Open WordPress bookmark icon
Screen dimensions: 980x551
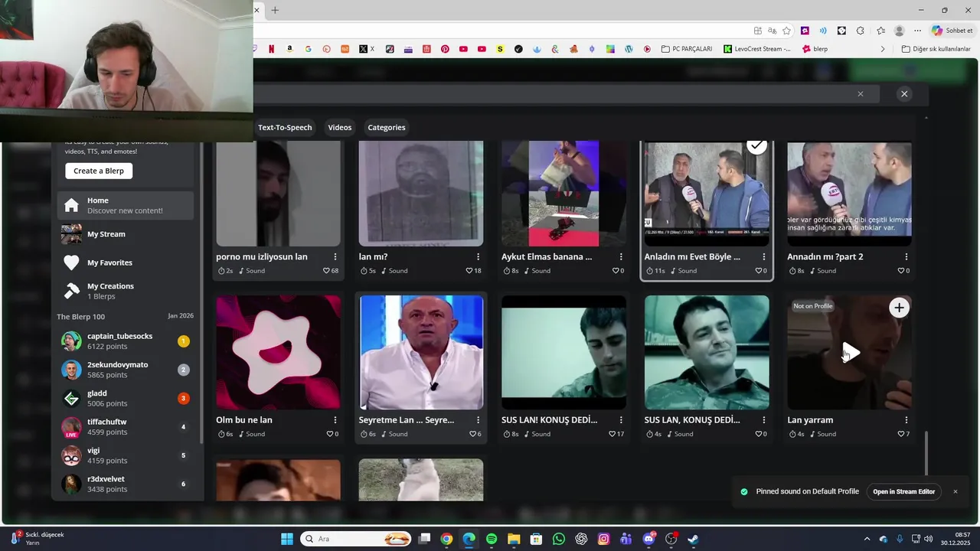pyautogui.click(x=629, y=49)
